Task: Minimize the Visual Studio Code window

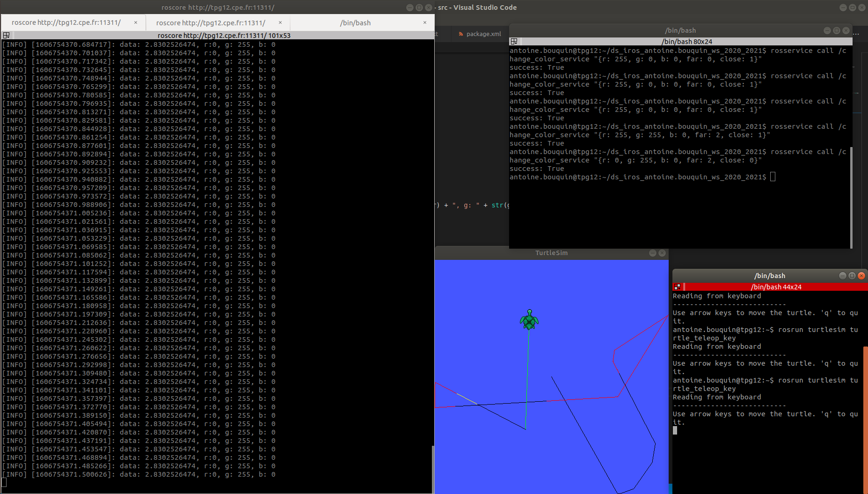Action: tap(843, 7)
